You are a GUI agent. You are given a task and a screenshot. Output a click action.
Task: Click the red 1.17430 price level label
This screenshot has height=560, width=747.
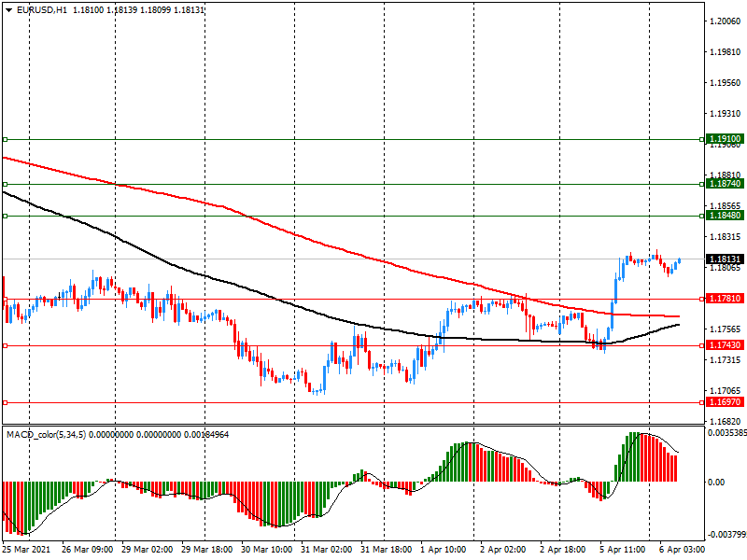[x=724, y=345]
